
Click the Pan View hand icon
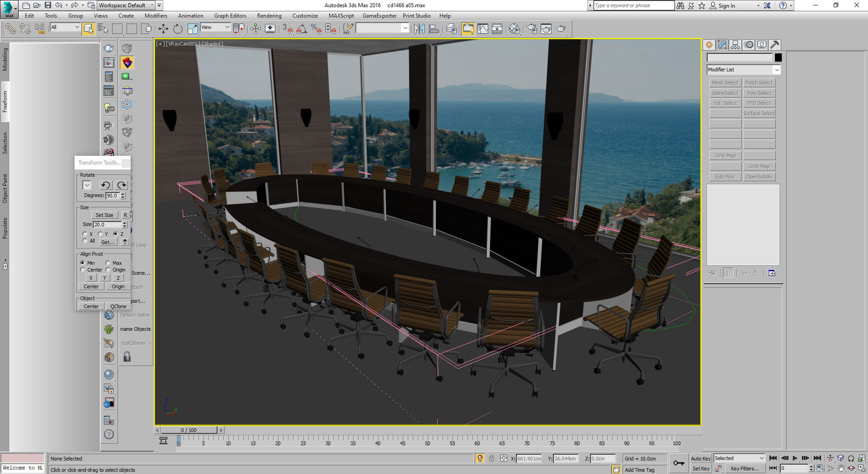point(841,469)
